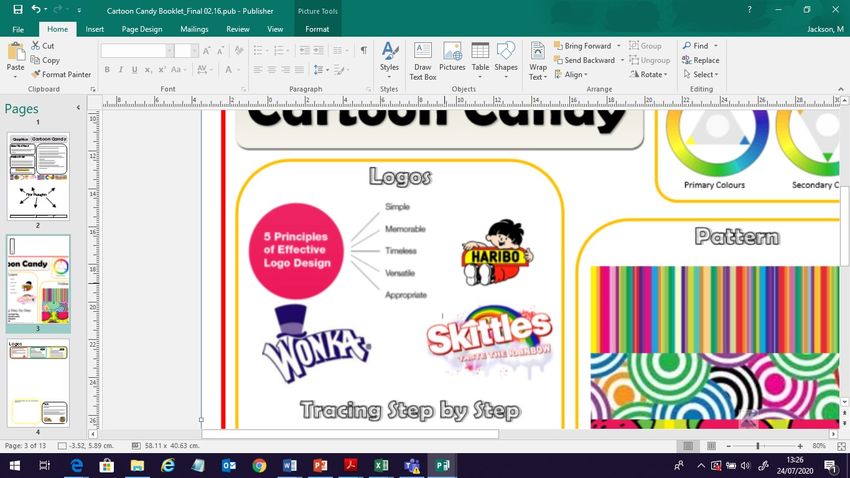Open the Select dropdown
The width and height of the screenshot is (850, 478).
[x=701, y=74]
